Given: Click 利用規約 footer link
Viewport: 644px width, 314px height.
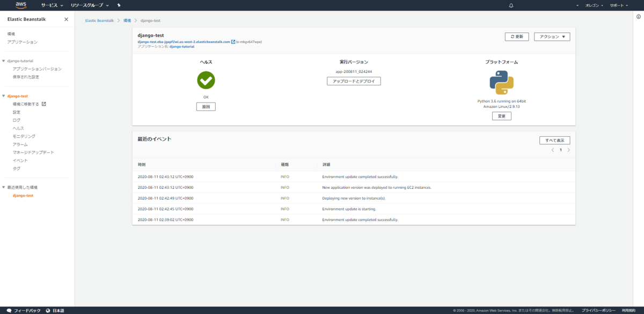Looking at the screenshot, I should coord(628,310).
